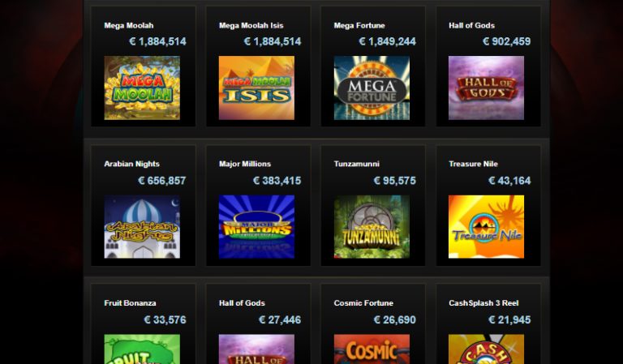Image resolution: width=623 pixels, height=364 pixels.
Task: Click the Major Millions game title
Action: tap(245, 164)
